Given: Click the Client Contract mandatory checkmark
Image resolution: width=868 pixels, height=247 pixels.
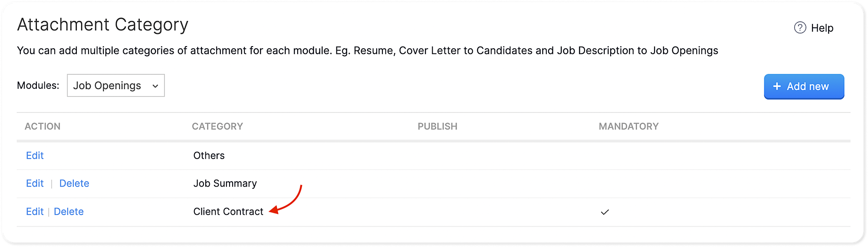Looking at the screenshot, I should coord(605,212).
